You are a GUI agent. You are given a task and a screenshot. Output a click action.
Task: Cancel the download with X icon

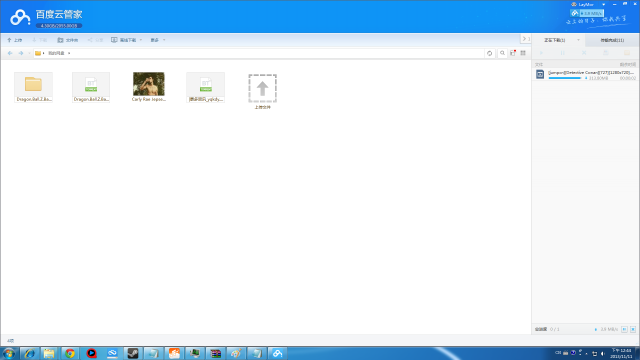[584, 53]
